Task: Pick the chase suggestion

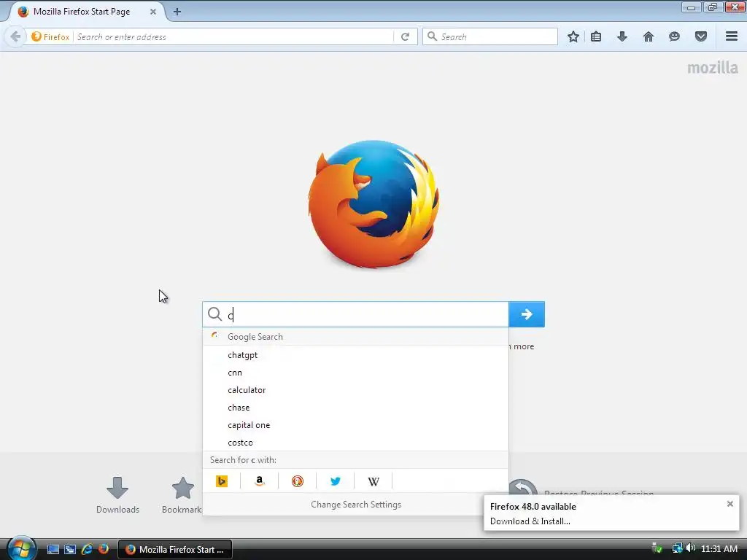Action: 355,408
